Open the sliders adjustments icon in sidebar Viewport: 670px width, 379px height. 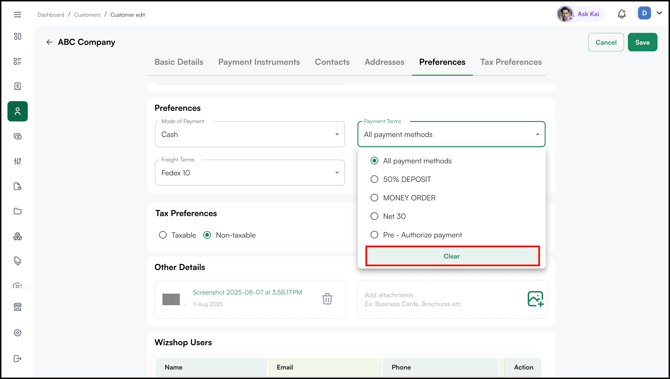18,161
